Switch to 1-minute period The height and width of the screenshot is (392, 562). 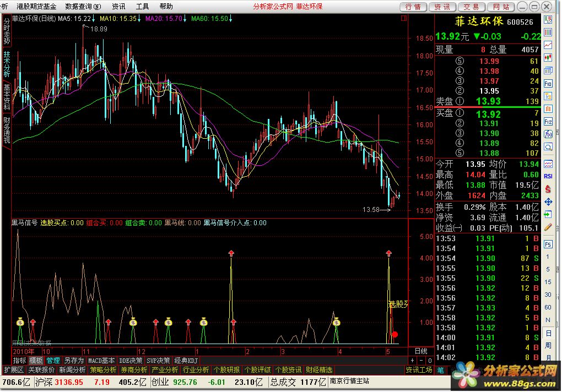click(548, 257)
